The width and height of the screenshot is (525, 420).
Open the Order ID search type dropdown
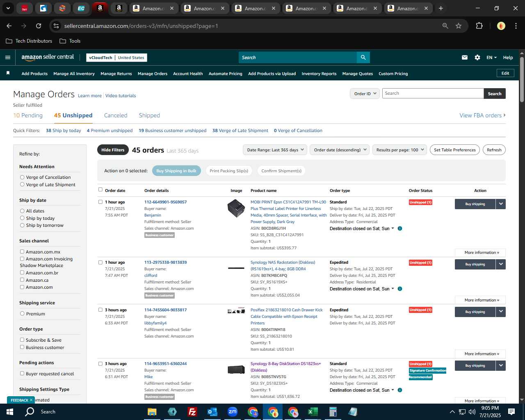coord(365,94)
